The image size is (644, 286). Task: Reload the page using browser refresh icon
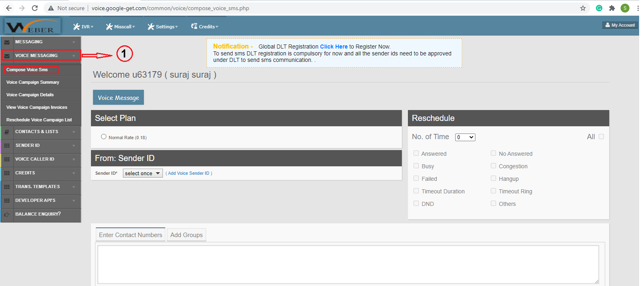35,8
